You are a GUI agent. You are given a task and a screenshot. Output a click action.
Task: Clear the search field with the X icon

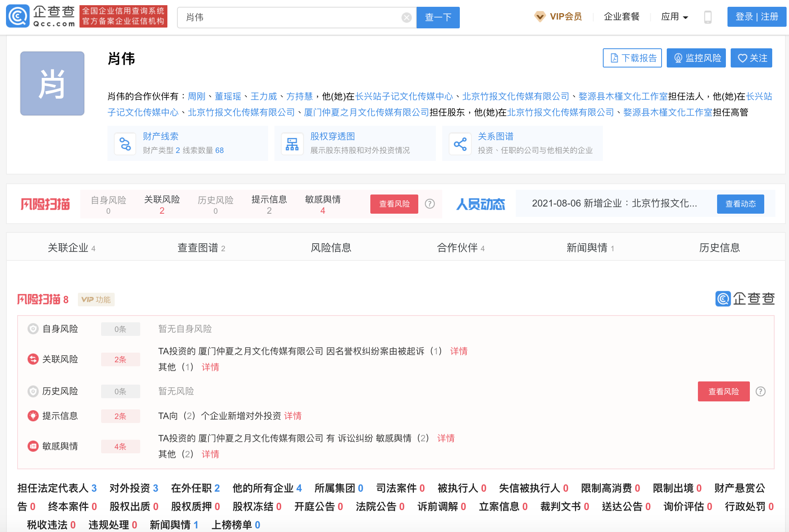pyautogui.click(x=406, y=18)
